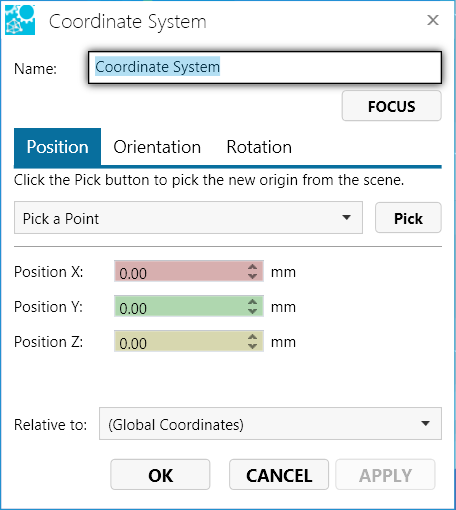Switch to the Rotation tab

coord(259,147)
